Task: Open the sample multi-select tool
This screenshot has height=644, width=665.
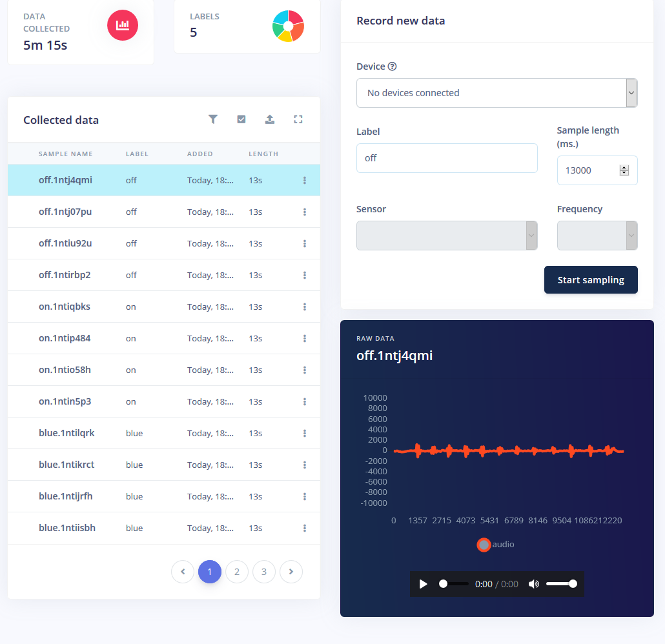Action: point(241,119)
